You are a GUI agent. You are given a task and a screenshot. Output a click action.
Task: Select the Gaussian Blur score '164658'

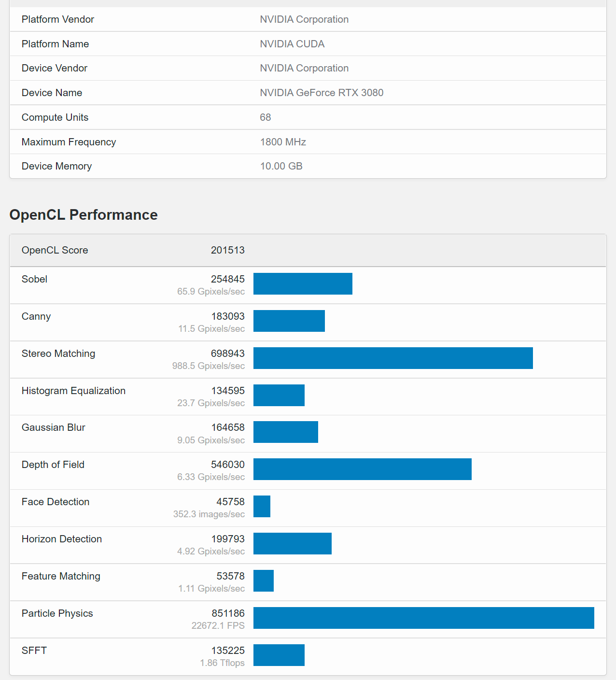click(x=228, y=427)
